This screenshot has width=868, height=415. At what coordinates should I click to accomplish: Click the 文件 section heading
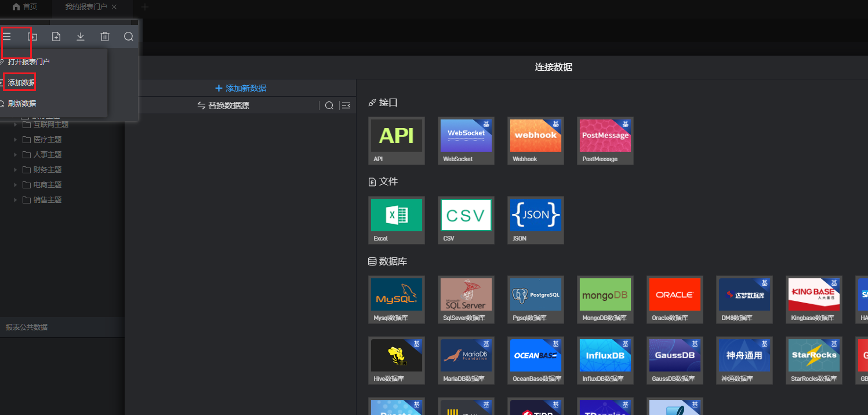tap(383, 182)
